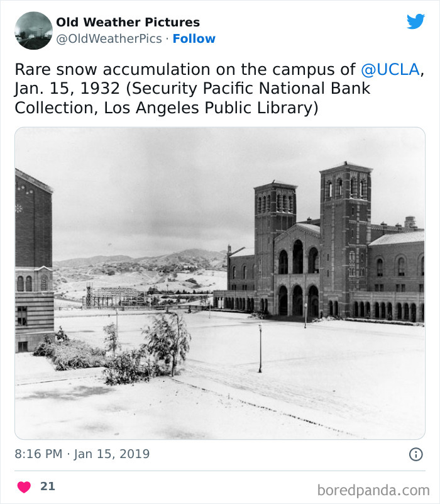This screenshot has width=440, height=504.
Task: Click the boredpanda.com watermark
Action: [x=373, y=490]
